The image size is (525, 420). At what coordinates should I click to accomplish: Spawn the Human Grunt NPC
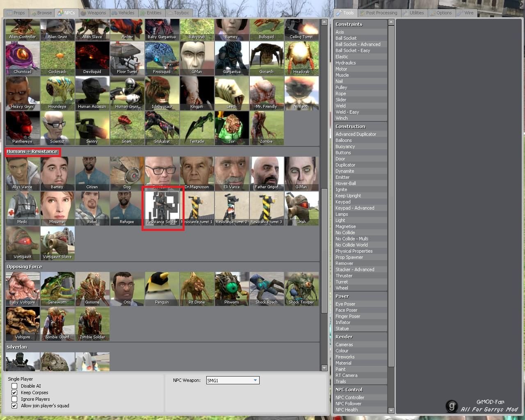127,93
